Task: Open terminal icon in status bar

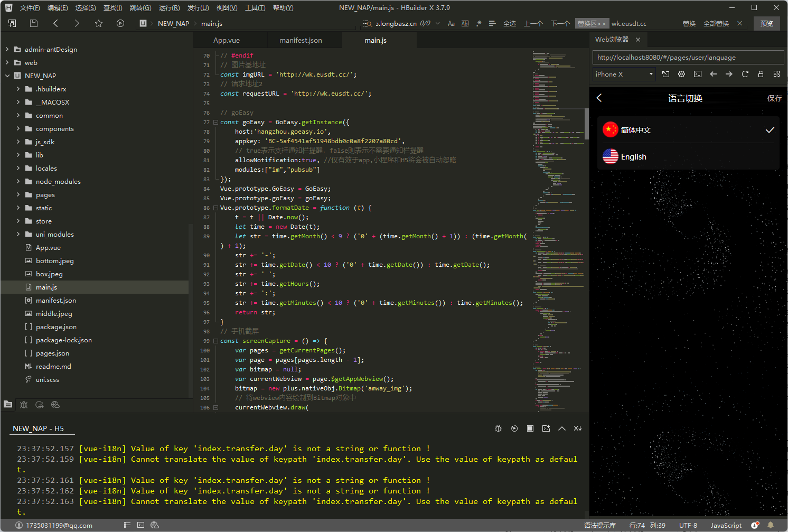Action: (140, 525)
